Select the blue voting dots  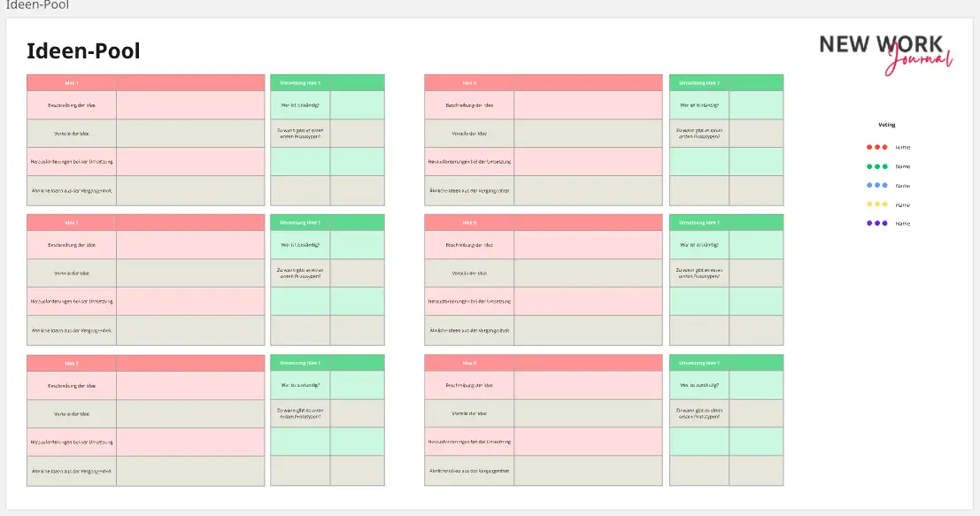point(876,186)
